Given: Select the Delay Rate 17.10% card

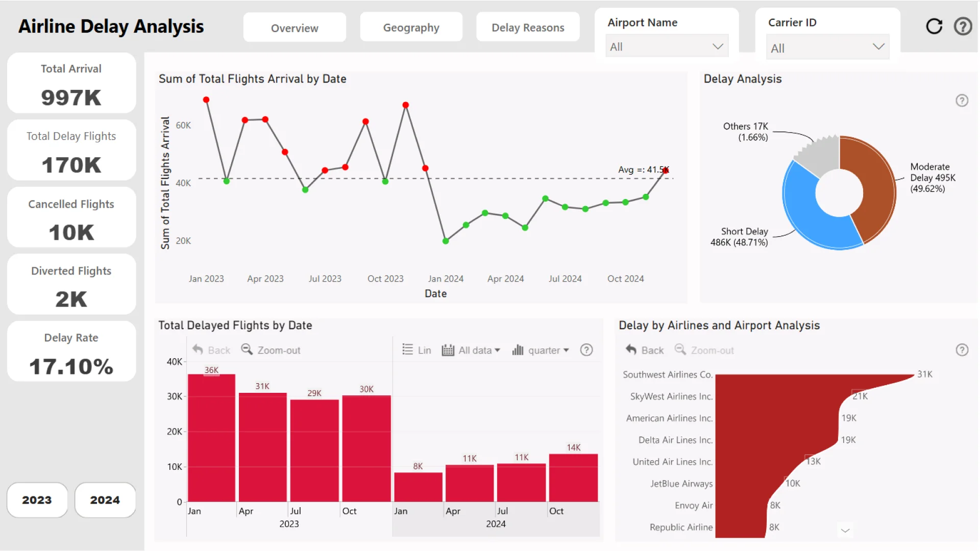Looking at the screenshot, I should pyautogui.click(x=71, y=352).
